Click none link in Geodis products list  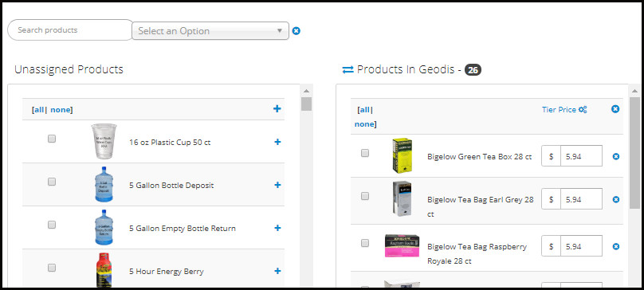click(364, 124)
